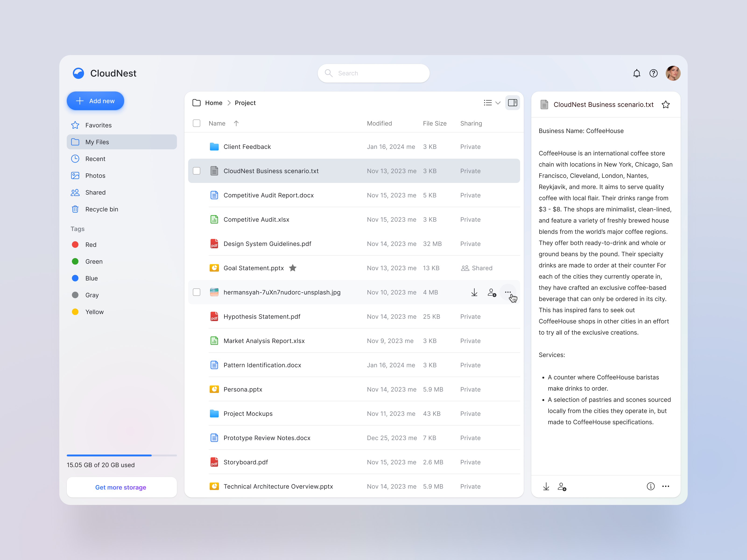Open more options for hermansyah image
Viewport: 747px width, 560px height.
[508, 292]
